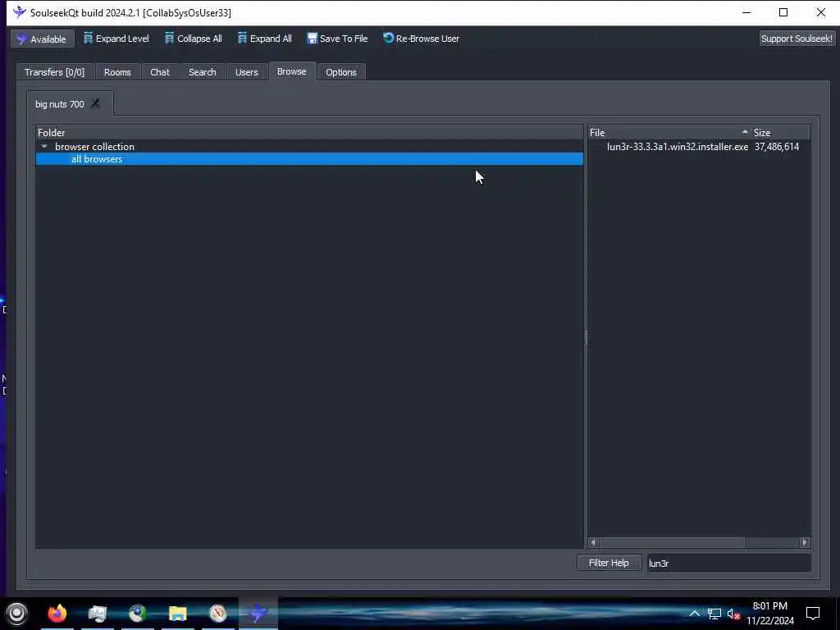Click the muted volume tray icon
The height and width of the screenshot is (630, 840).
[x=733, y=614]
